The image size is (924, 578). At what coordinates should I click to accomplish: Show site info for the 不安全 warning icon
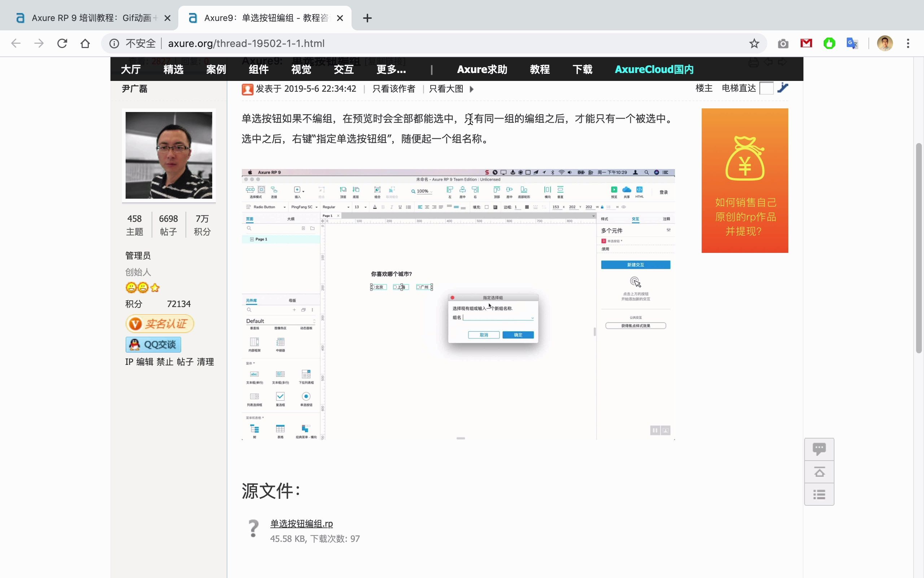(x=114, y=43)
